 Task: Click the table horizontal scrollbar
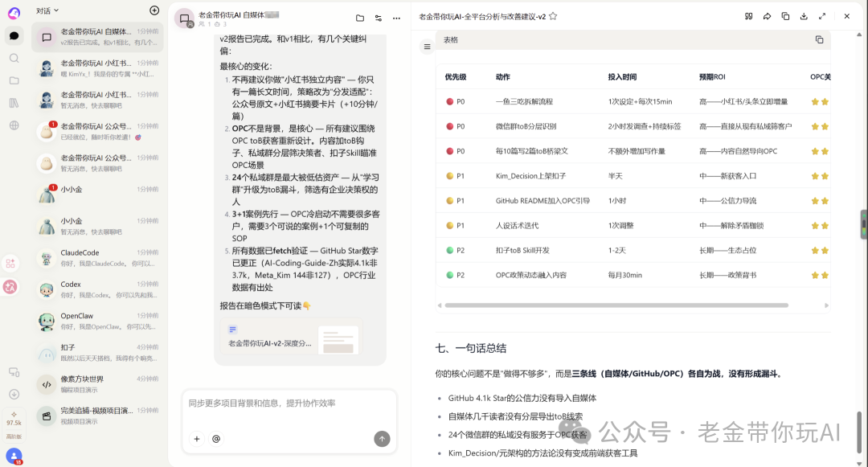pyautogui.click(x=616, y=305)
